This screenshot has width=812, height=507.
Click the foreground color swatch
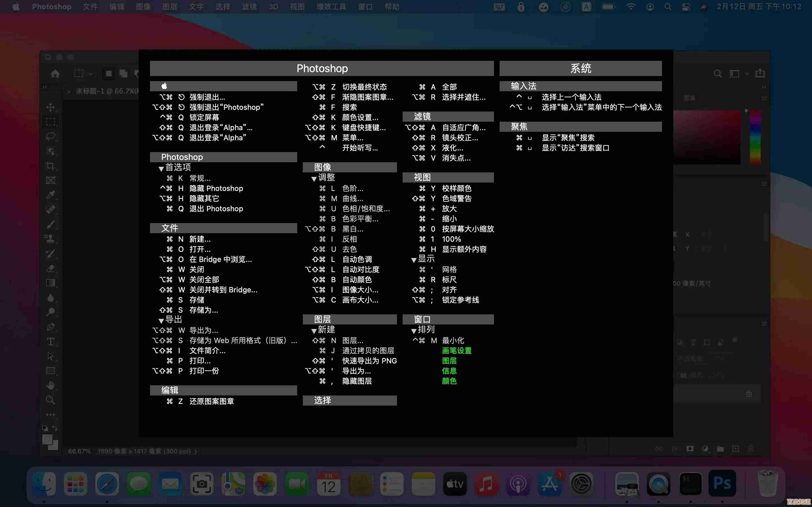pyautogui.click(x=47, y=440)
